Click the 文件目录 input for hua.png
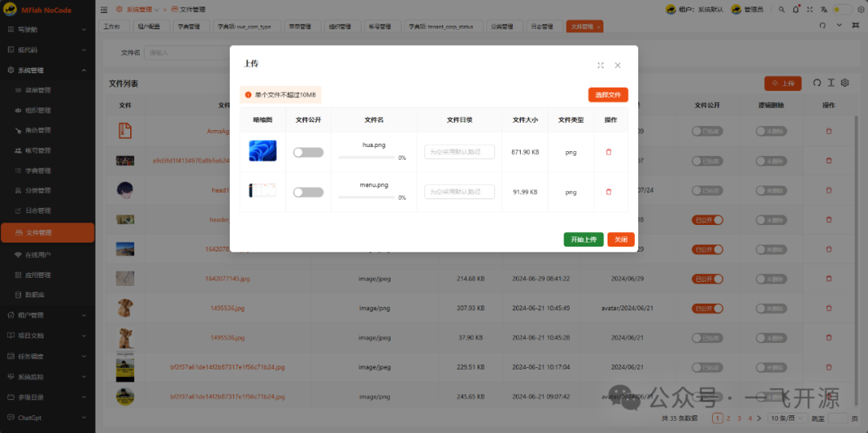Image resolution: width=868 pixels, height=433 pixels. click(x=460, y=152)
